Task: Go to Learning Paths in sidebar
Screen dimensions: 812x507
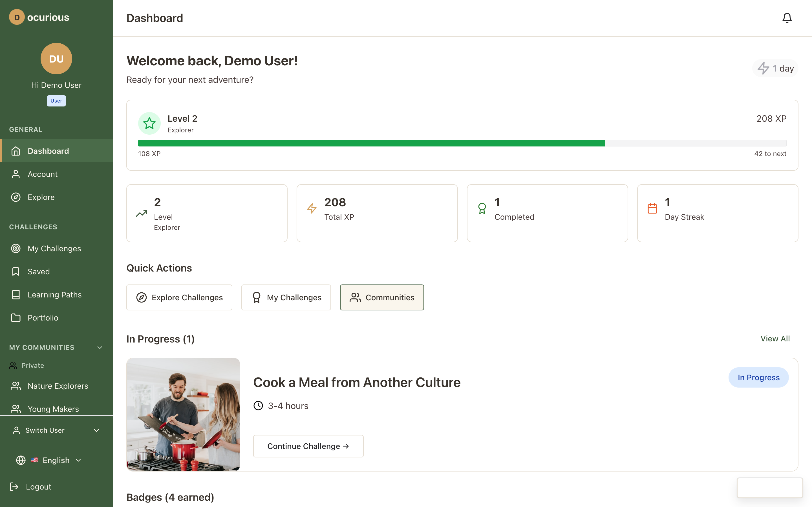Action: tap(54, 294)
